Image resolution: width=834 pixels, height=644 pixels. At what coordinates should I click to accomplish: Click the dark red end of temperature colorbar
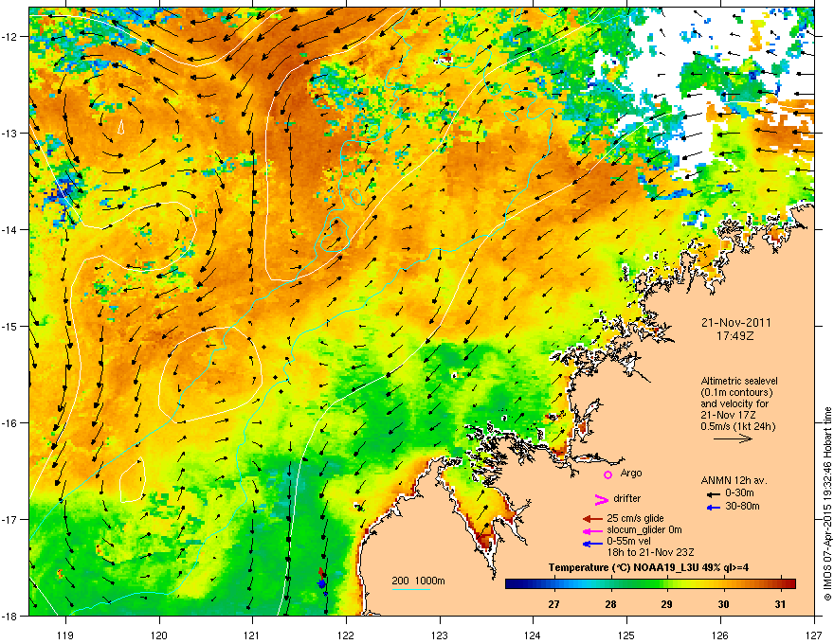[790, 584]
